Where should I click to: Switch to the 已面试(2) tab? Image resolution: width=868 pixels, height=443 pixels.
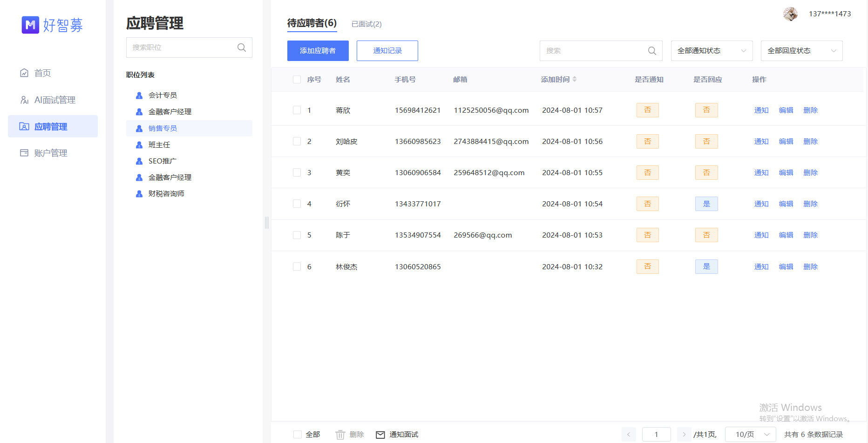(366, 24)
